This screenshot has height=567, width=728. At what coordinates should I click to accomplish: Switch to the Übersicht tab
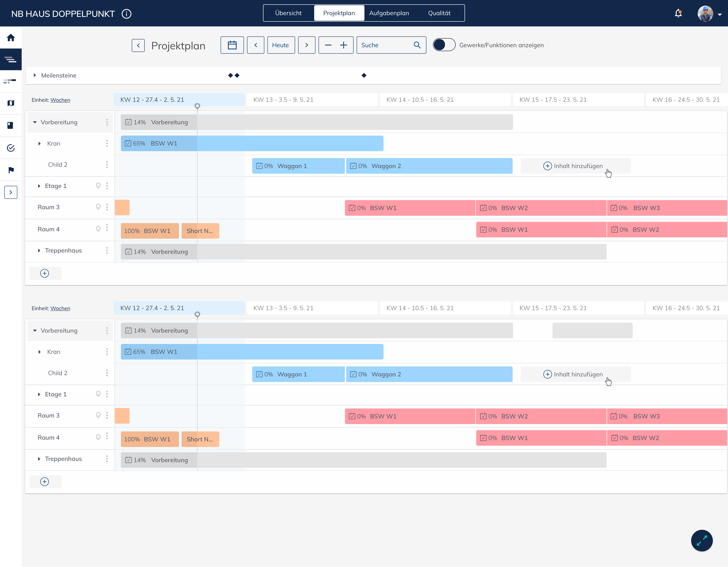[x=288, y=13]
